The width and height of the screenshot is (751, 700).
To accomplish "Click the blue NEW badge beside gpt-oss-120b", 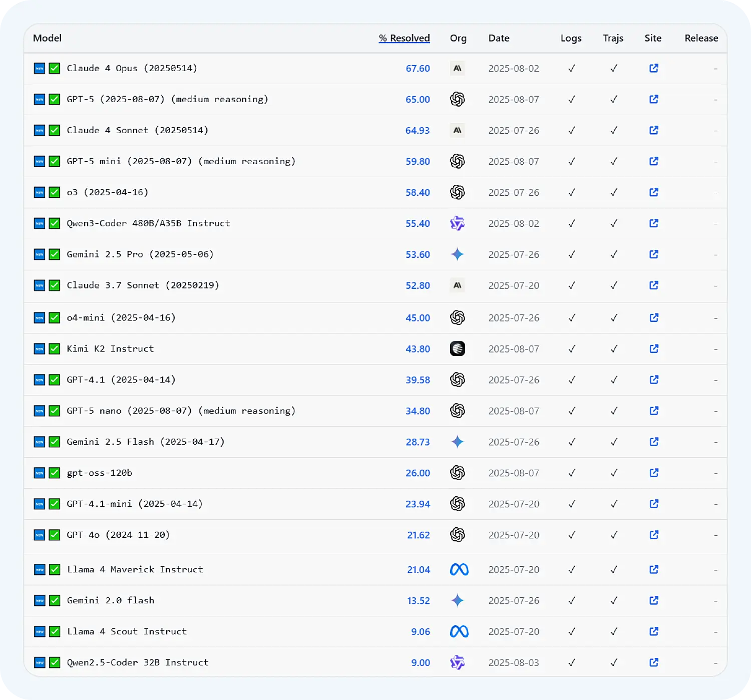I will pyautogui.click(x=40, y=473).
